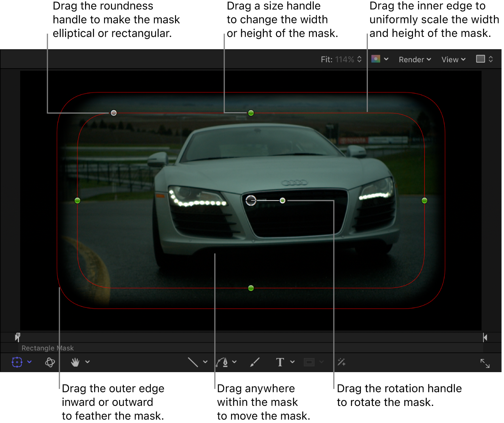The image size is (504, 423).
Task: Select the Paint Stroke tool
Action: pos(254,362)
